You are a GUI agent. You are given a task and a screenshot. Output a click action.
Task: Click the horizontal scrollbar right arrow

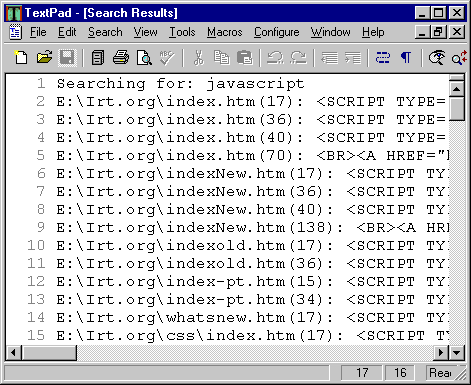coord(441,352)
